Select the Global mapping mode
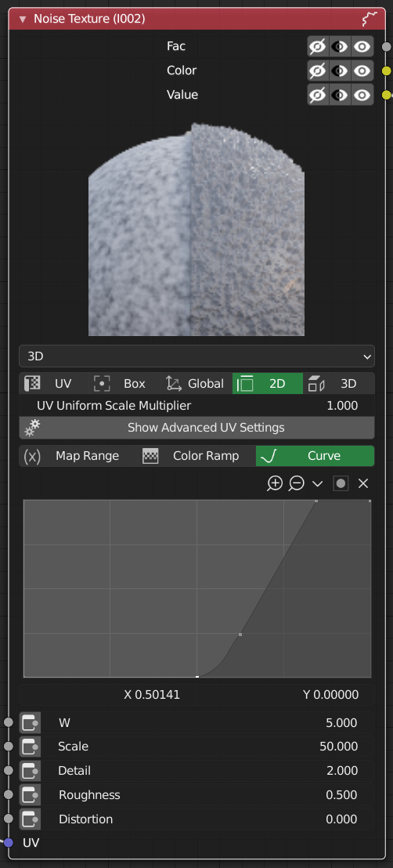This screenshot has height=868, width=393. [x=196, y=384]
